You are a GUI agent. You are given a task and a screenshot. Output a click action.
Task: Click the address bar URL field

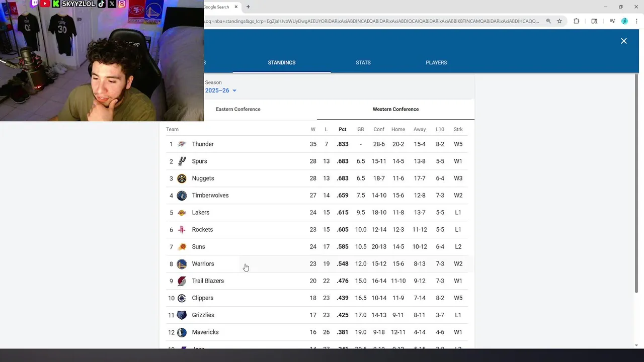point(371,21)
